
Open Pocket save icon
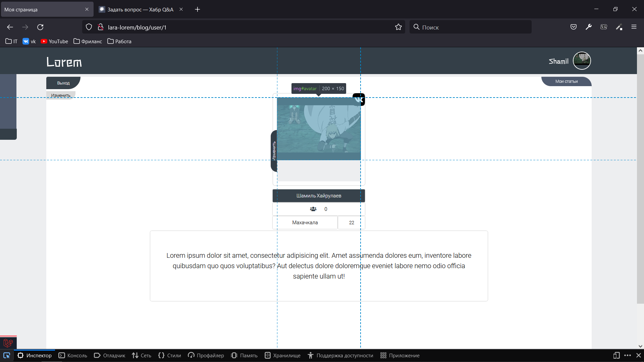pos(574,27)
